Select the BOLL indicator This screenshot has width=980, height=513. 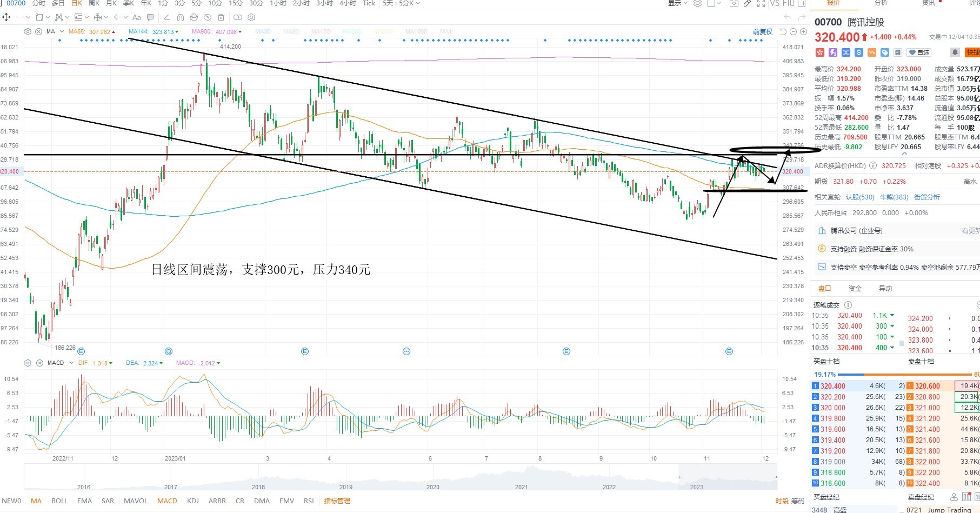[59, 501]
